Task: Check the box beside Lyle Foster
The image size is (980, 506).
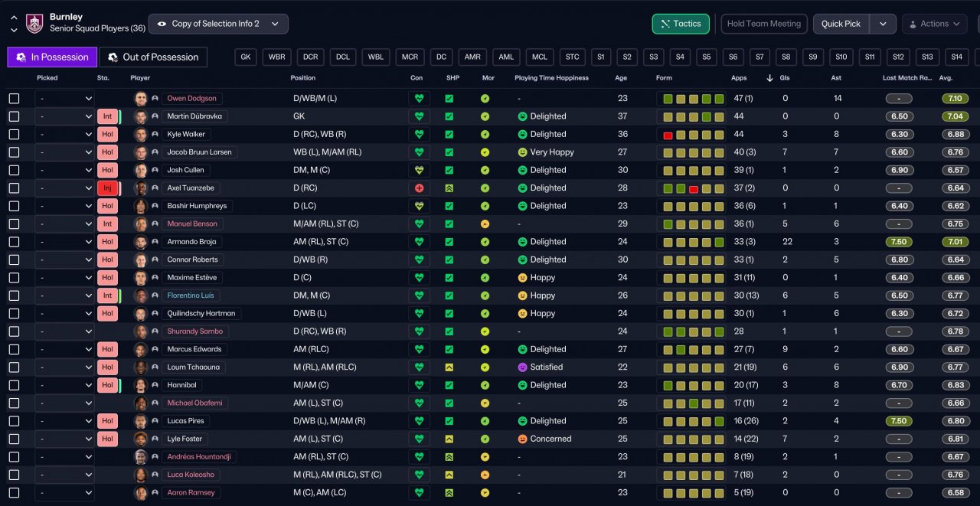Action: tap(14, 439)
